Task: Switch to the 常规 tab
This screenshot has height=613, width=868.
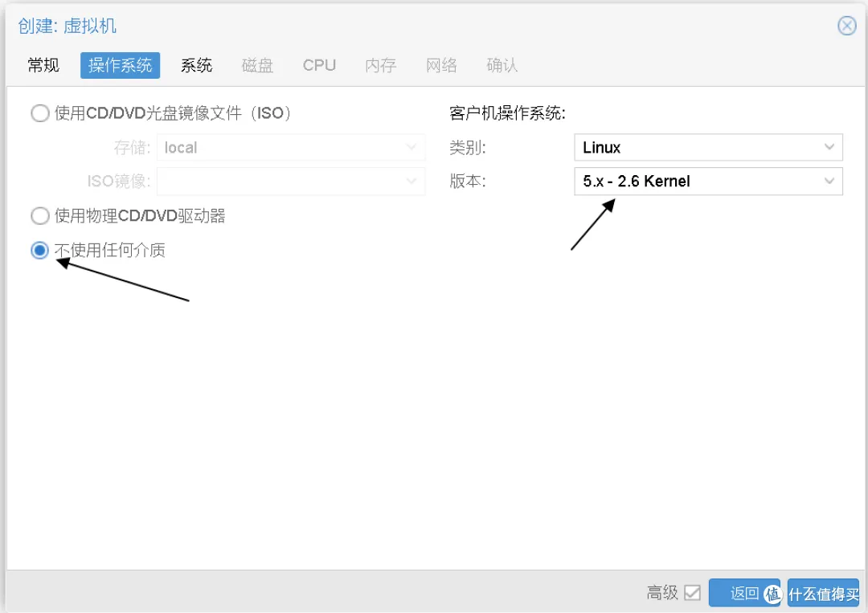Action: pos(43,66)
